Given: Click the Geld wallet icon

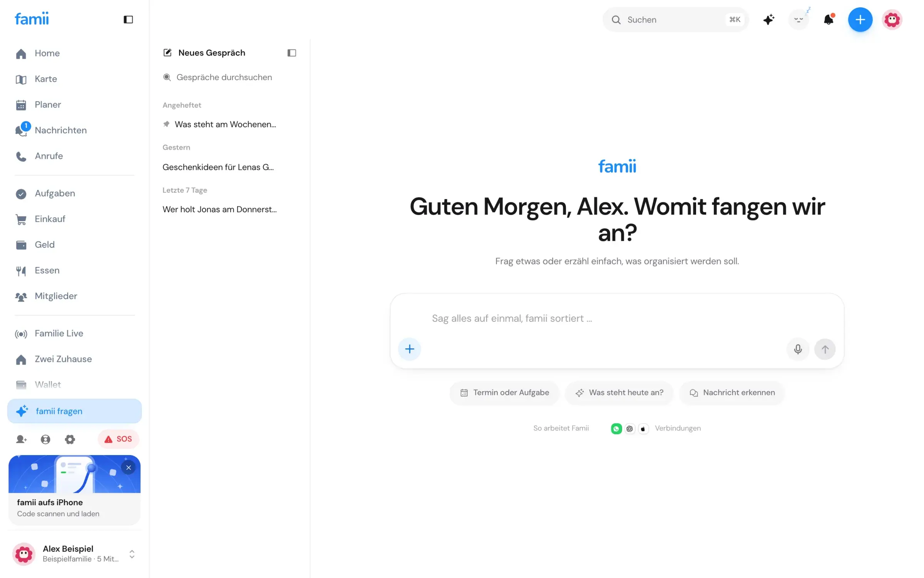Looking at the screenshot, I should 21,245.
